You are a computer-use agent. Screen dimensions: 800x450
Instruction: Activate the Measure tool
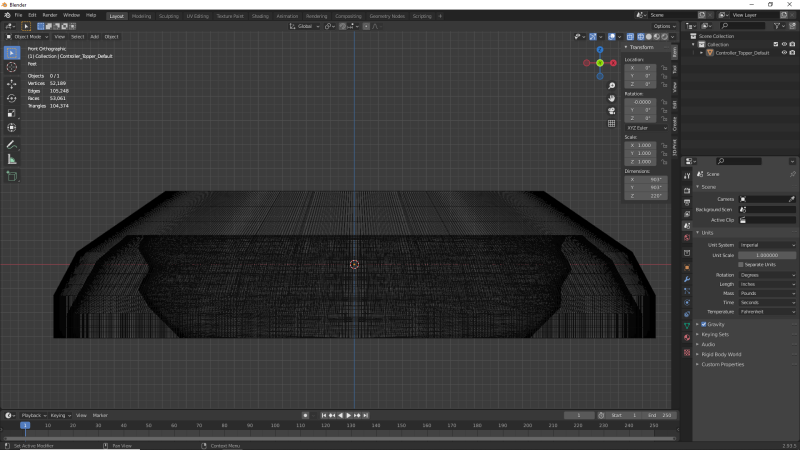click(11, 159)
